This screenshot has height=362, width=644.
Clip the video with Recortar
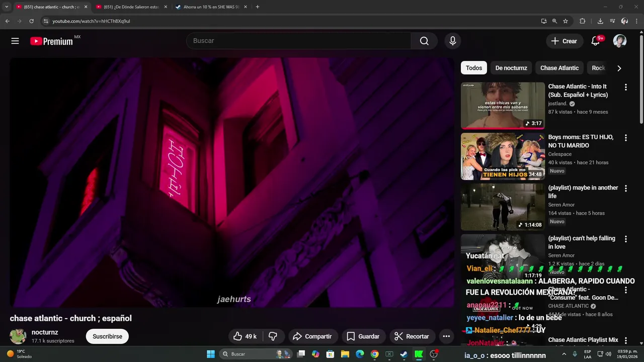[412, 336]
